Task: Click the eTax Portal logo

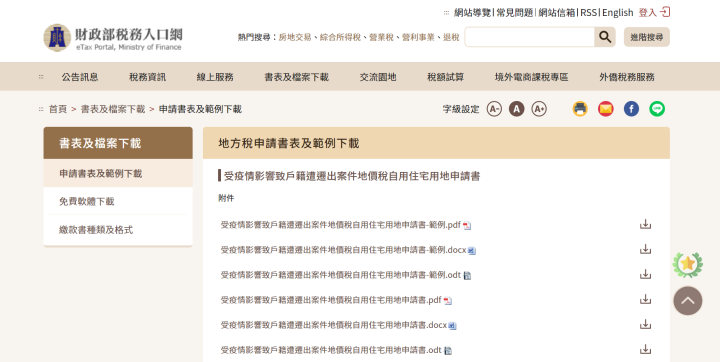Action: [x=113, y=38]
